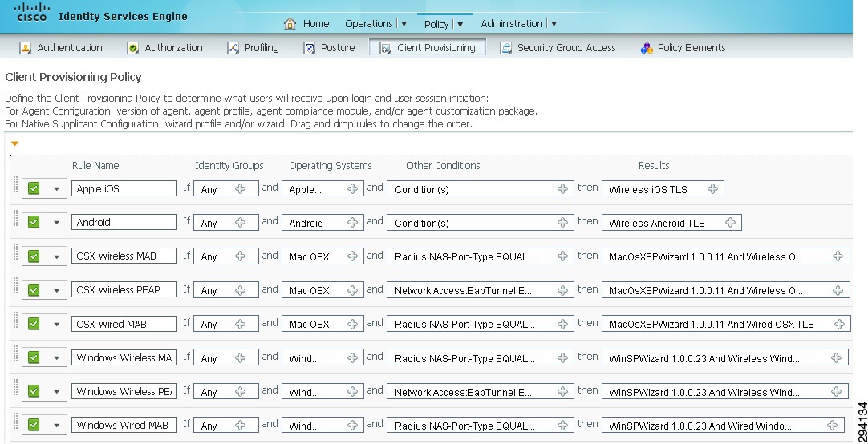Click plus icon in OSX Wireless PEAP operating system
868x444 pixels.
(353, 290)
